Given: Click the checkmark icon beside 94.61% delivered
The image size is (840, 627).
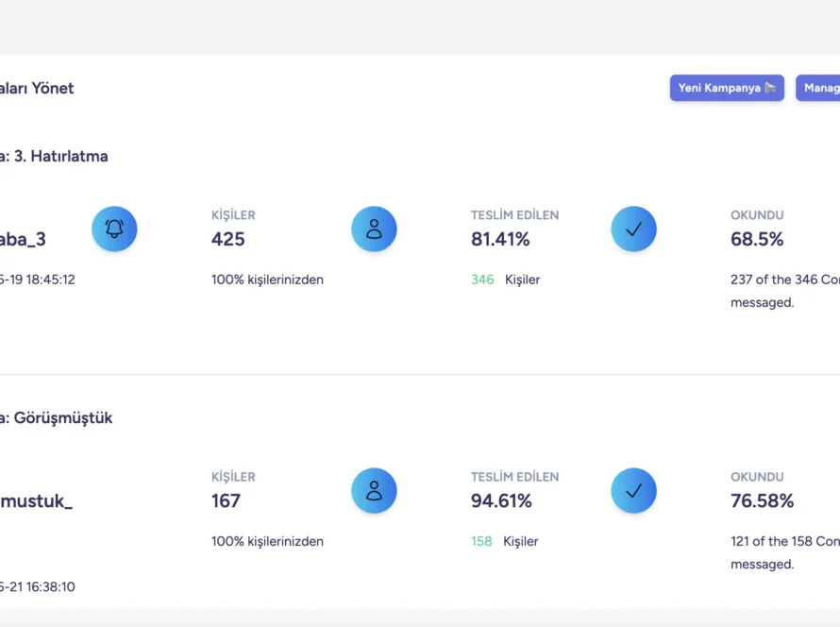Looking at the screenshot, I should coord(633,491).
